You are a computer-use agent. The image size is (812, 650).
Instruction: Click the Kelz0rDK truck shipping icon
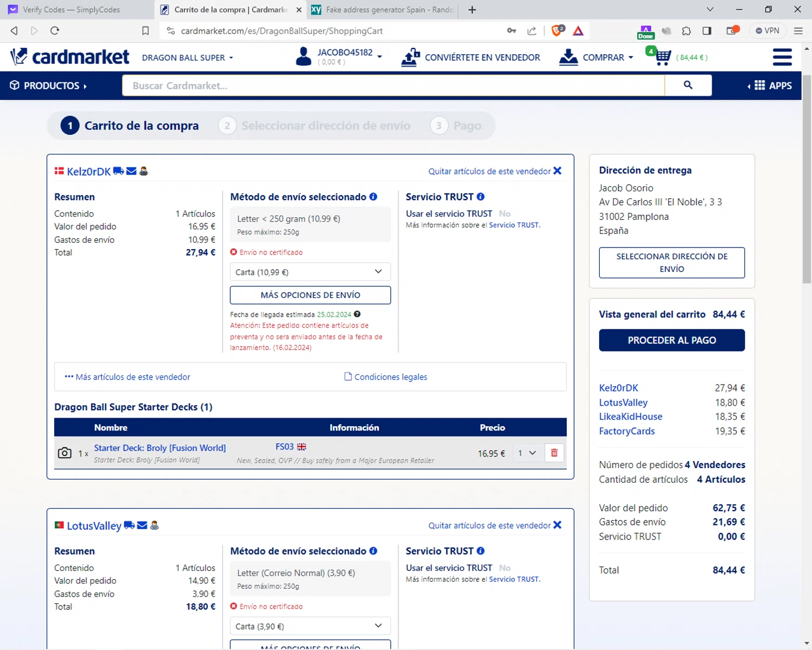point(119,171)
